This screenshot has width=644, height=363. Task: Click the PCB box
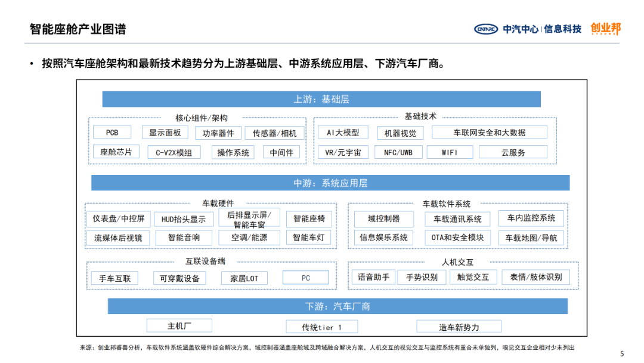click(112, 133)
